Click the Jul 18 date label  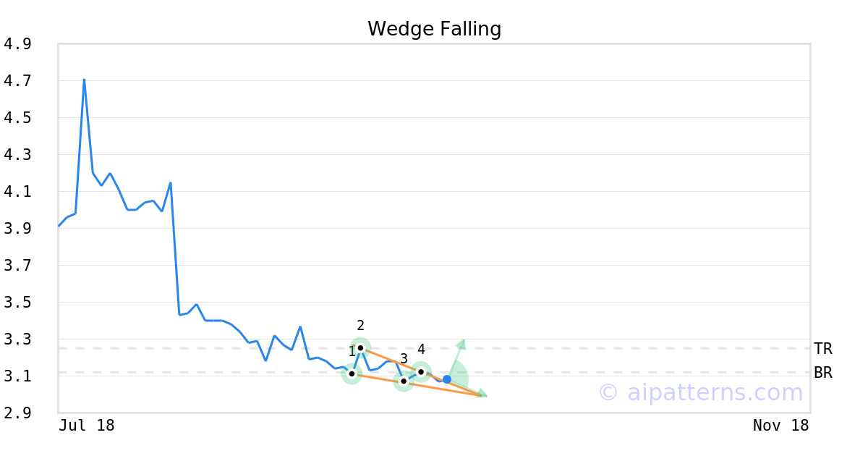click(x=87, y=426)
